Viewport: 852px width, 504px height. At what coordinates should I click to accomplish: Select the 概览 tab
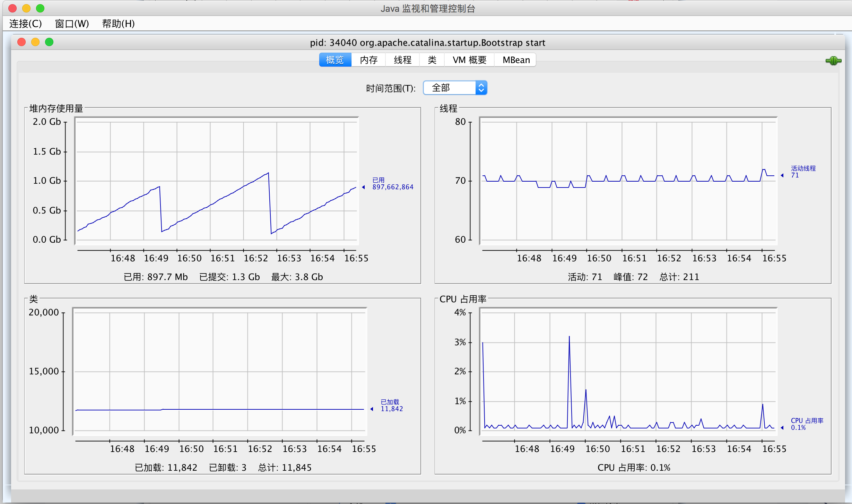[x=335, y=60]
